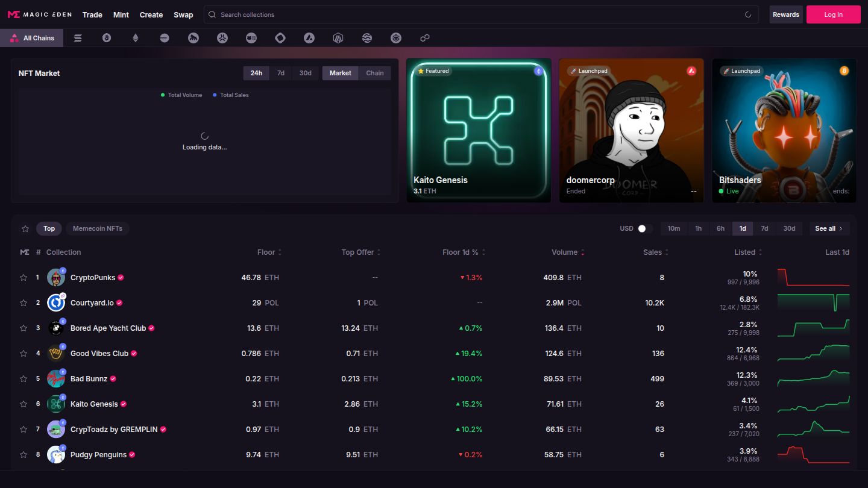Select the Polygon chain-link icon
This screenshot has width=868, height=488.
click(x=425, y=38)
